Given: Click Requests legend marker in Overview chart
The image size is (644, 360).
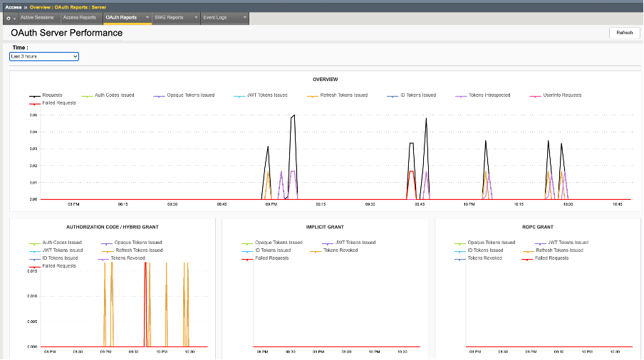Looking at the screenshot, I should pyautogui.click(x=34, y=95).
